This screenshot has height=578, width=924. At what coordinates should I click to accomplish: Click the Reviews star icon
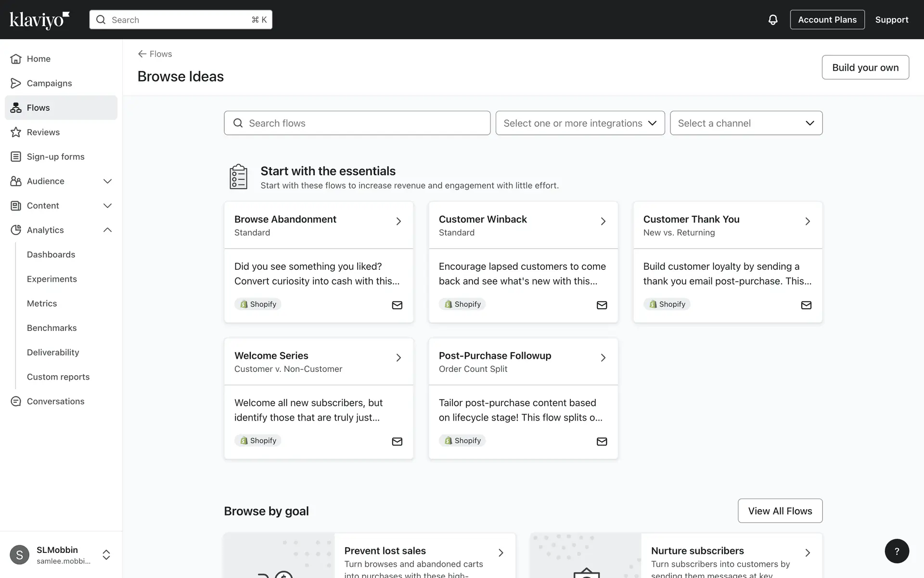(x=16, y=132)
